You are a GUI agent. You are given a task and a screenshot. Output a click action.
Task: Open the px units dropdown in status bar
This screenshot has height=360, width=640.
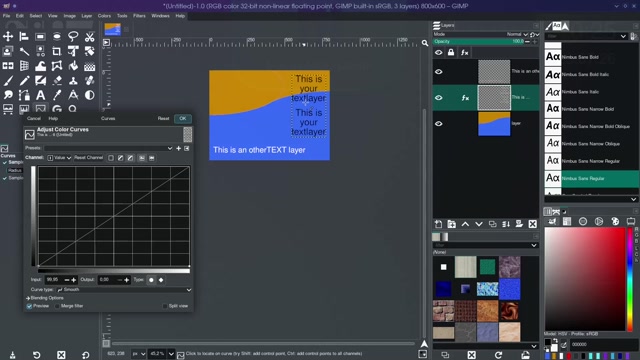(139, 354)
